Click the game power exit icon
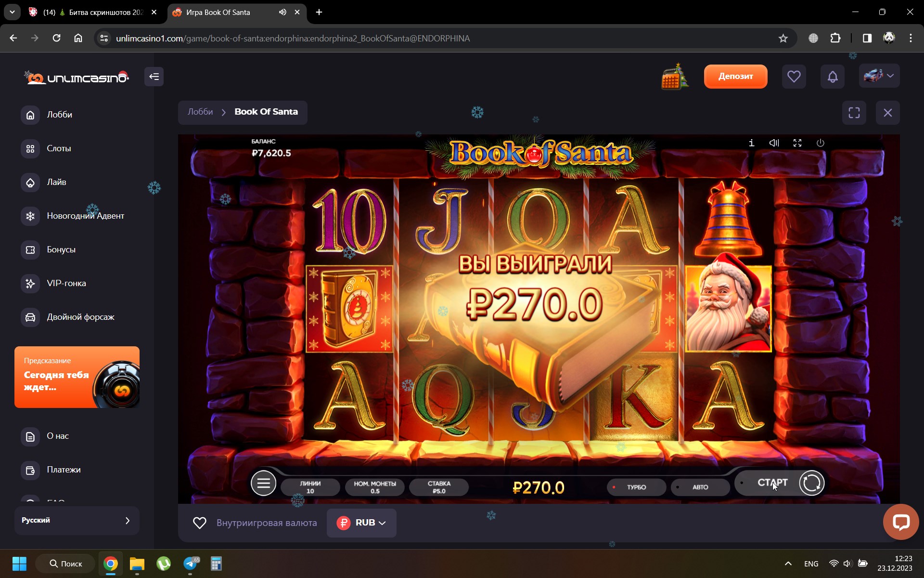Image resolution: width=924 pixels, height=578 pixels. (x=821, y=143)
